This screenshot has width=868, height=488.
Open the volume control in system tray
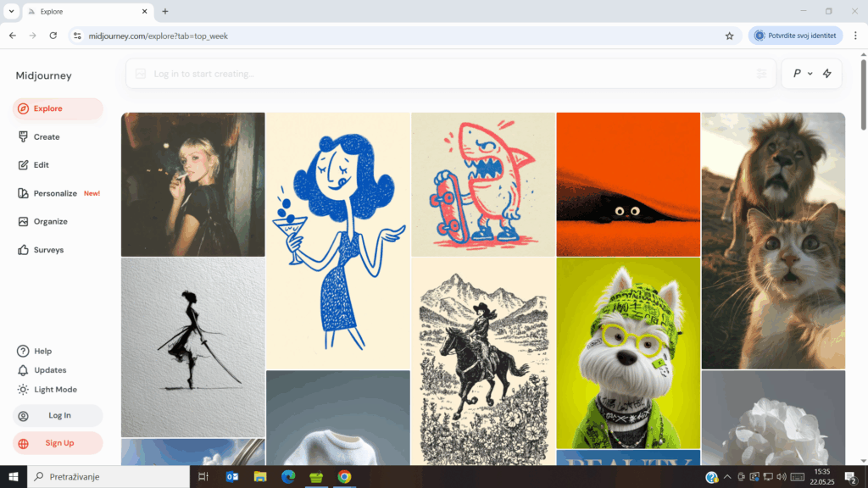(782, 476)
